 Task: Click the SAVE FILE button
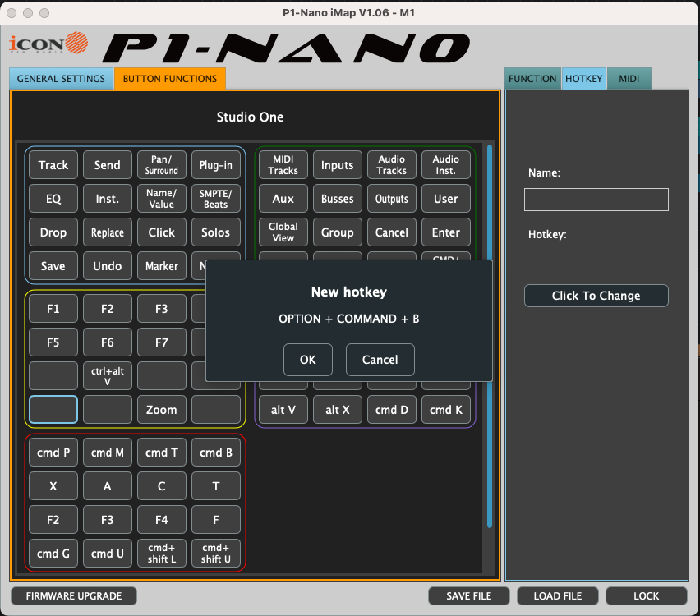469,596
